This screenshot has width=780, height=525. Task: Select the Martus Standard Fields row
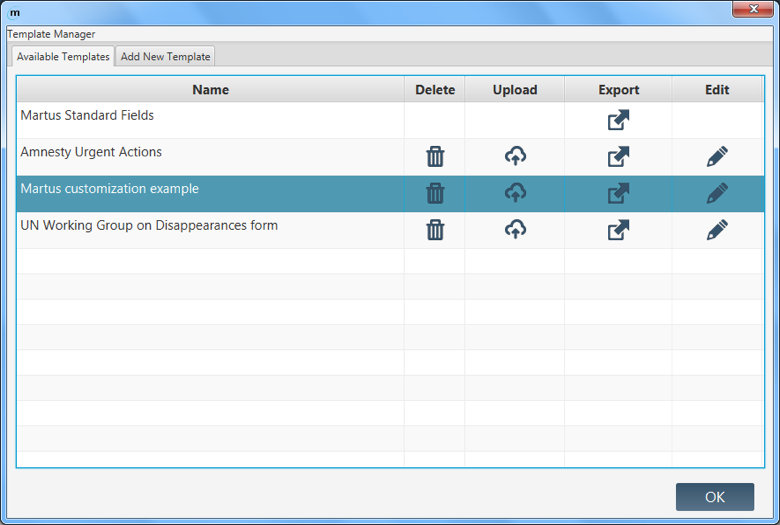[390, 120]
